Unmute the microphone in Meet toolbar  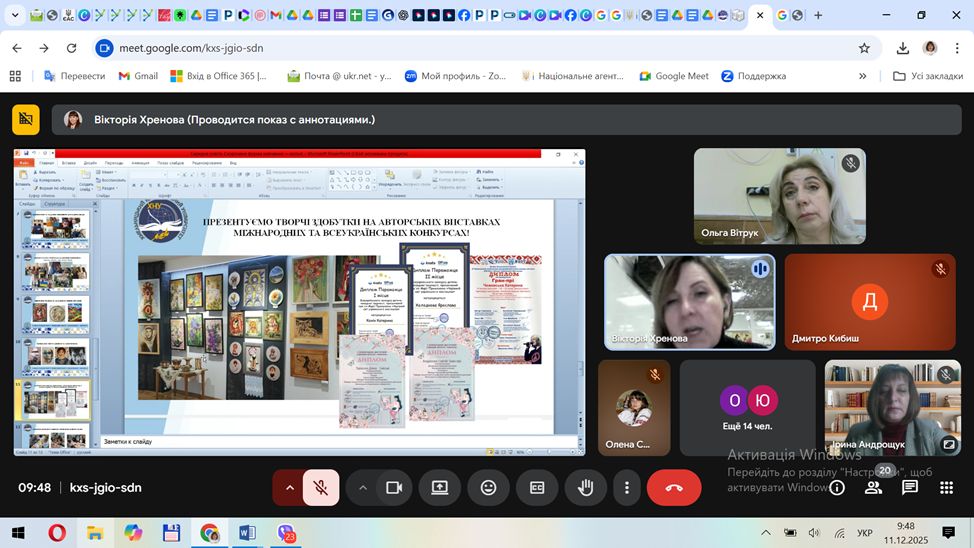(321, 488)
